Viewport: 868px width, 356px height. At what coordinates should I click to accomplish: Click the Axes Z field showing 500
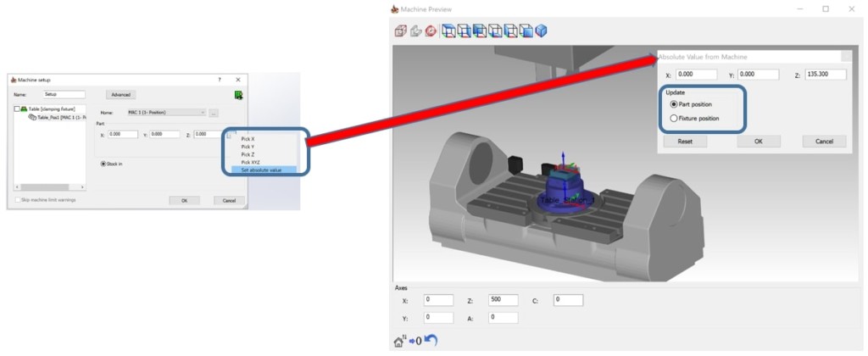click(504, 300)
